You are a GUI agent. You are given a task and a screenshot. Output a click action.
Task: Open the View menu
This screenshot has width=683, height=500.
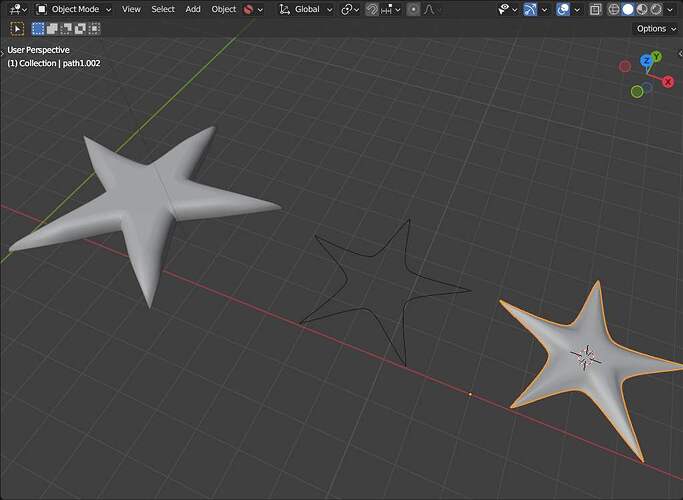[x=131, y=9]
